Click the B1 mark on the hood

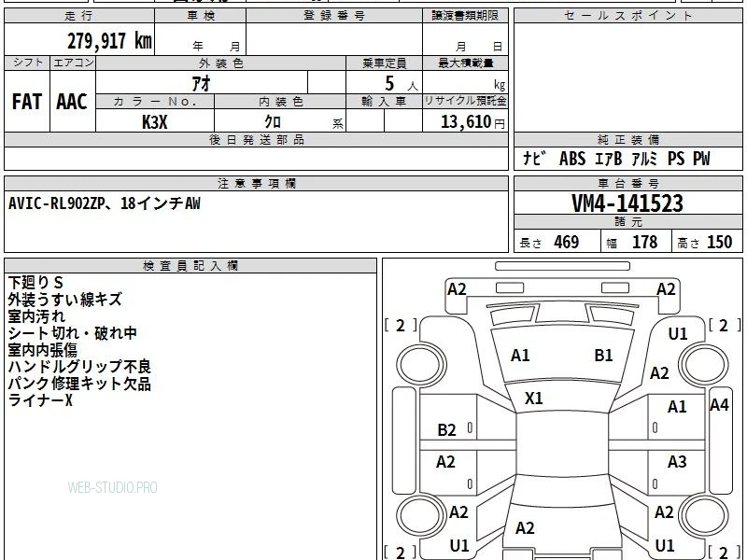tap(603, 356)
